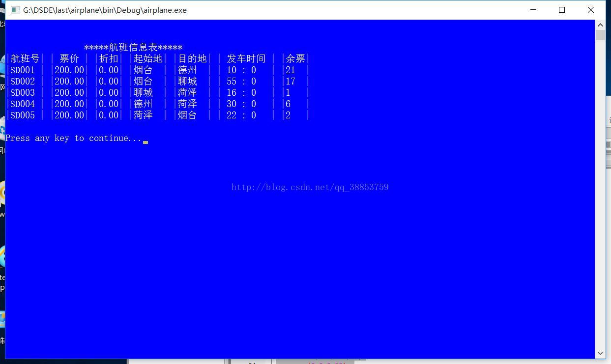Click the 航班信息表 table title
The width and height of the screenshot is (611, 364).
[133, 47]
